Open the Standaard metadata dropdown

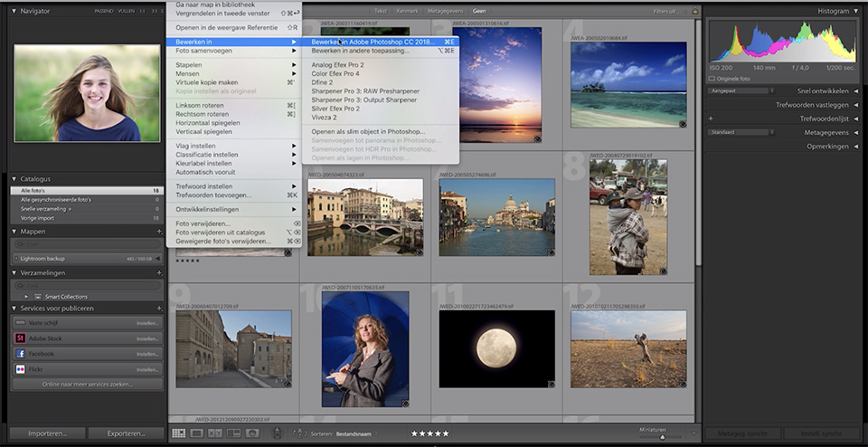741,132
